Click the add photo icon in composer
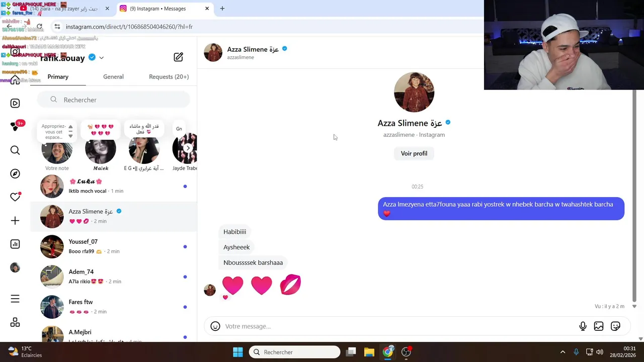The height and width of the screenshot is (362, 644). tap(599, 326)
